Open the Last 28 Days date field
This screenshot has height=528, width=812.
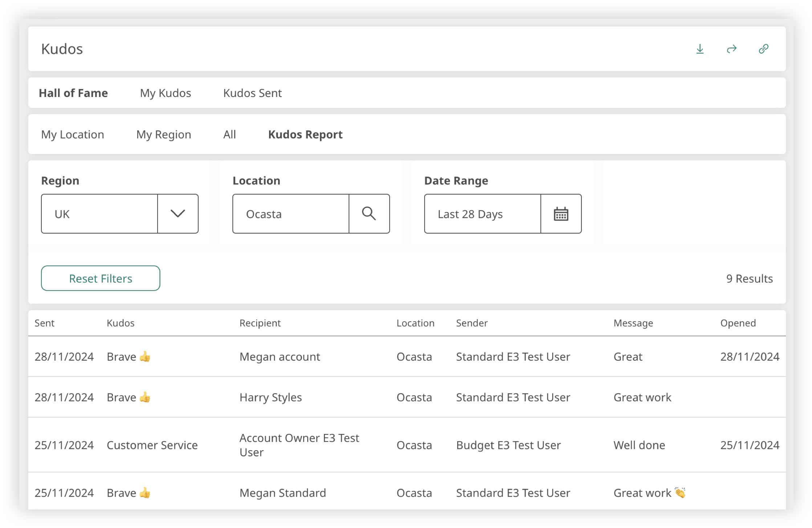click(x=482, y=214)
